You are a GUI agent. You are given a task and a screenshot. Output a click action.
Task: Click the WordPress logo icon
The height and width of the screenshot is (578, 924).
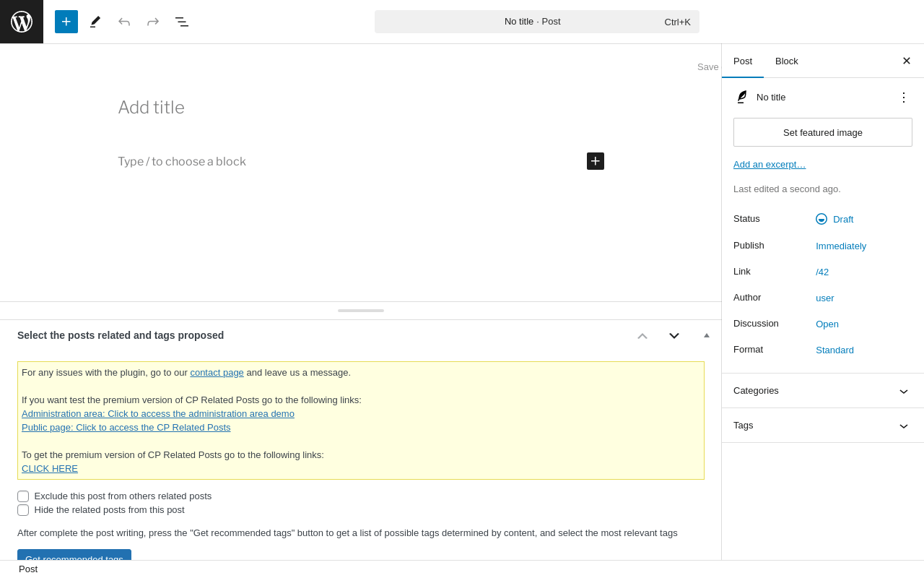[22, 22]
